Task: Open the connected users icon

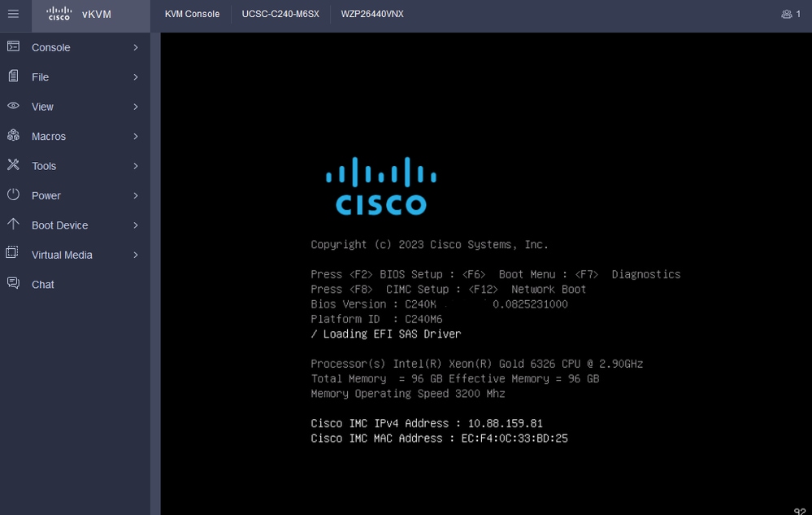Action: point(786,14)
